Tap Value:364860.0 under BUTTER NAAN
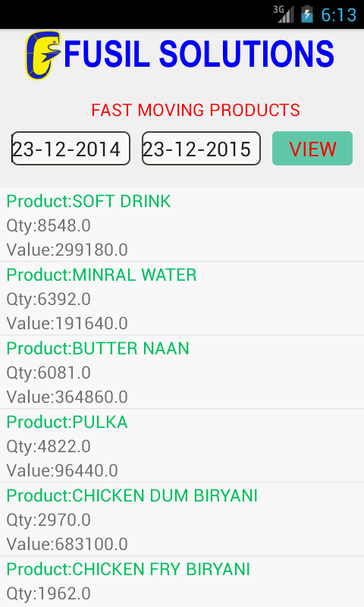 [67, 397]
